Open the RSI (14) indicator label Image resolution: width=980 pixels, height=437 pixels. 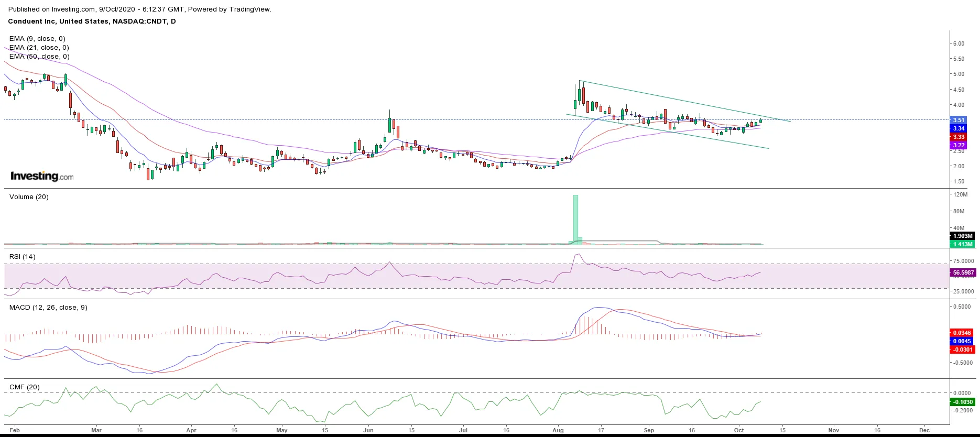tap(23, 257)
